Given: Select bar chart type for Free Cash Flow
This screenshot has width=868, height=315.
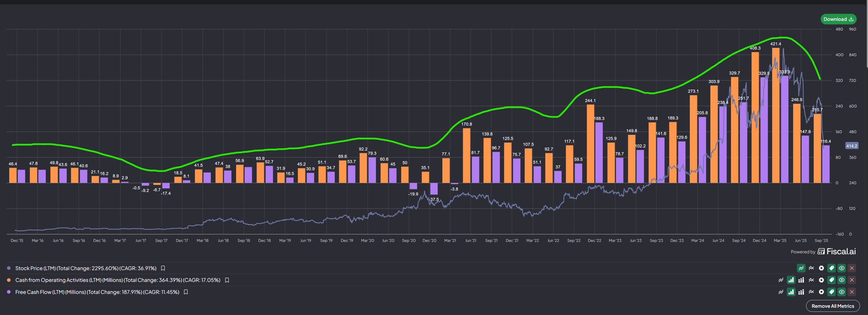Looking at the screenshot, I should [x=791, y=292].
